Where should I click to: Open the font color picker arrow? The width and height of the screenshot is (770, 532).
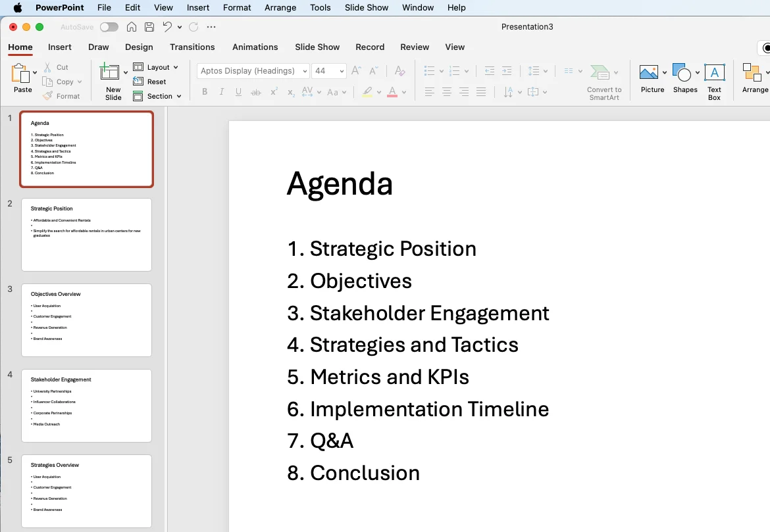point(403,92)
